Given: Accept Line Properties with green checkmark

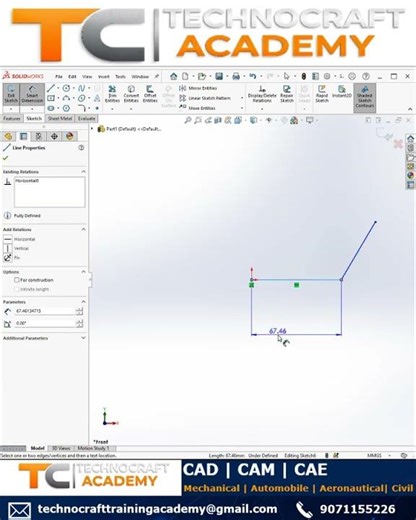Looking at the screenshot, I should 5,158.
